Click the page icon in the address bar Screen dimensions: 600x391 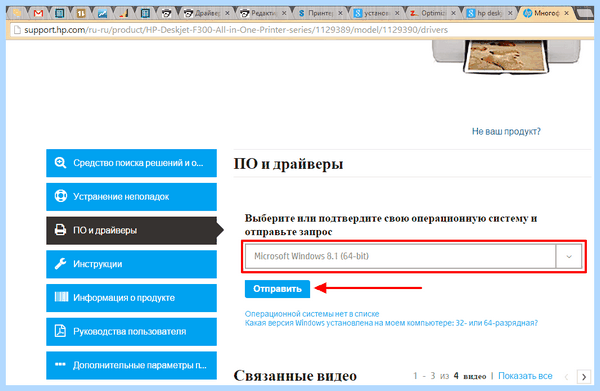17,30
